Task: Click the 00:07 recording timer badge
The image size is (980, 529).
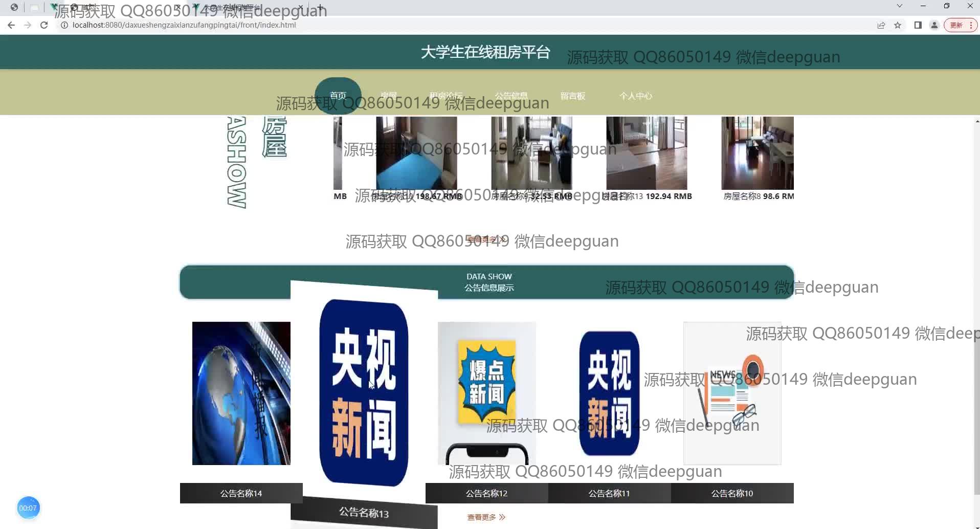Action: click(x=28, y=508)
